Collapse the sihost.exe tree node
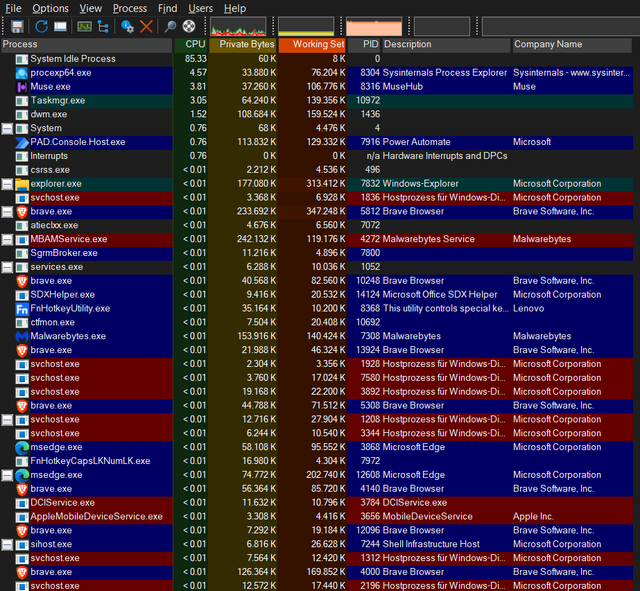The height and width of the screenshot is (591, 640). (x=7, y=545)
